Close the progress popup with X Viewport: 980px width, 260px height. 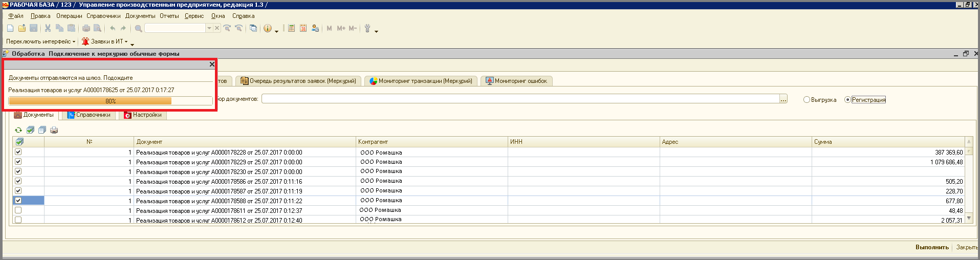point(212,64)
